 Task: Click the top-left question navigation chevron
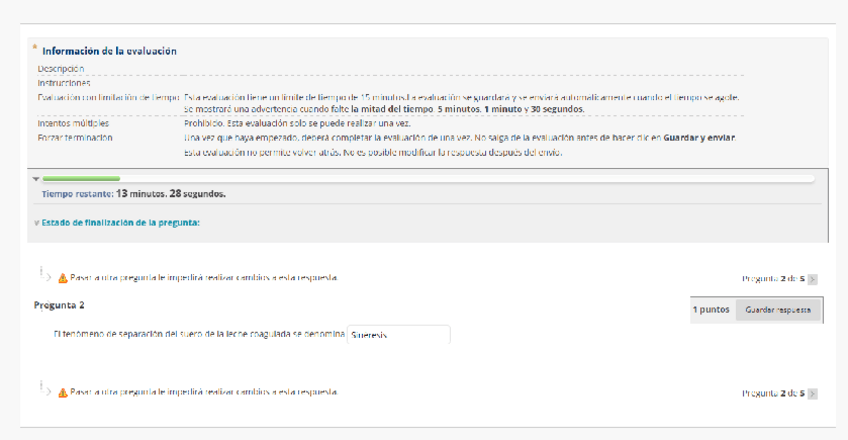[47, 277]
